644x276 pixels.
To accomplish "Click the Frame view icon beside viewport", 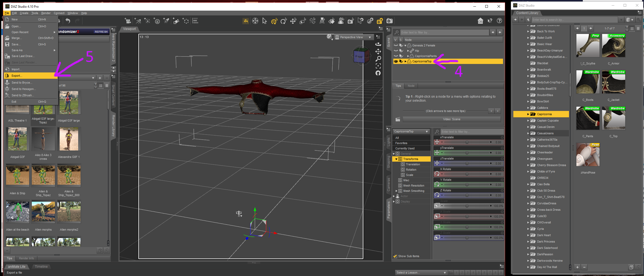I will pyautogui.click(x=378, y=66).
